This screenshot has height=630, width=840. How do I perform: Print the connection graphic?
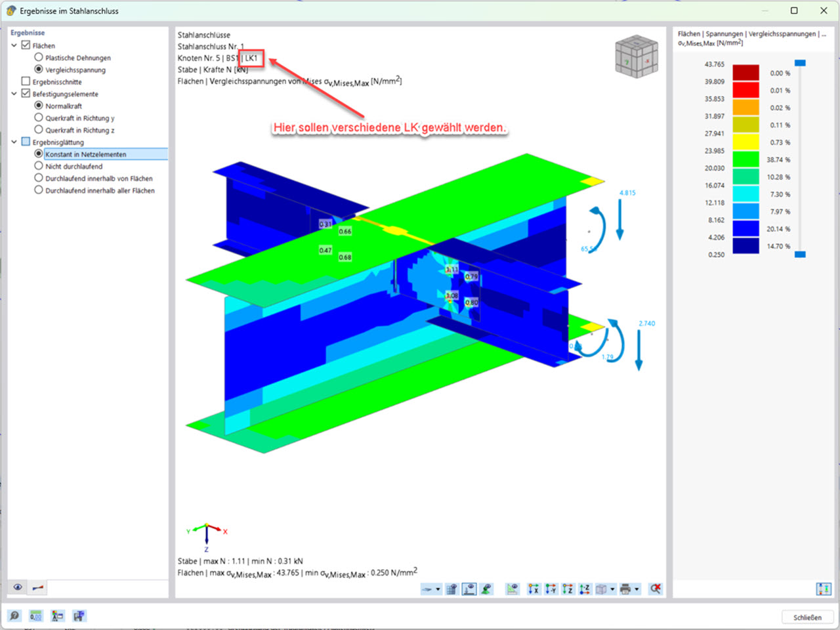(x=625, y=589)
